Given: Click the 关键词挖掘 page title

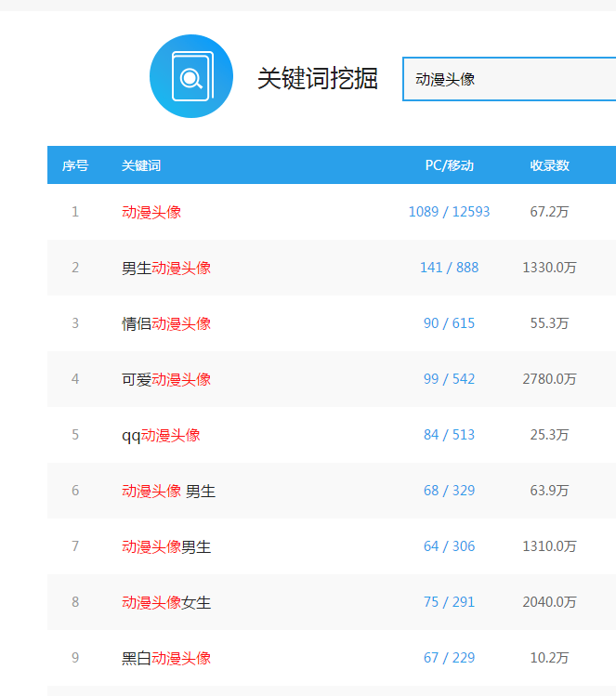Looking at the screenshot, I should pyautogui.click(x=318, y=79).
